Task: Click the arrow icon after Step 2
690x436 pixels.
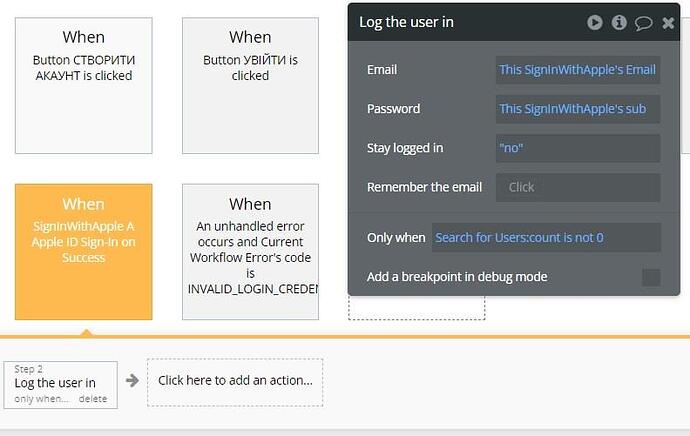Action: click(132, 380)
